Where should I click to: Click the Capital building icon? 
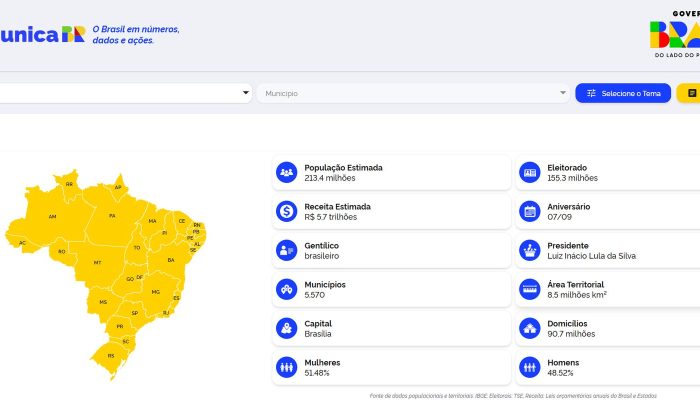287,328
